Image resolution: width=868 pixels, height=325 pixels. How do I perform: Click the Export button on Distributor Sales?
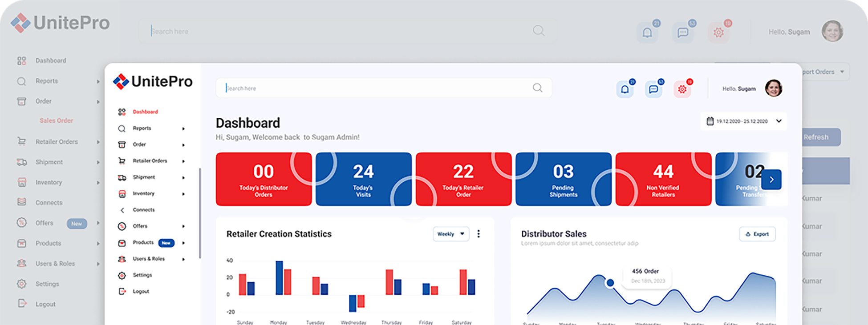click(757, 234)
